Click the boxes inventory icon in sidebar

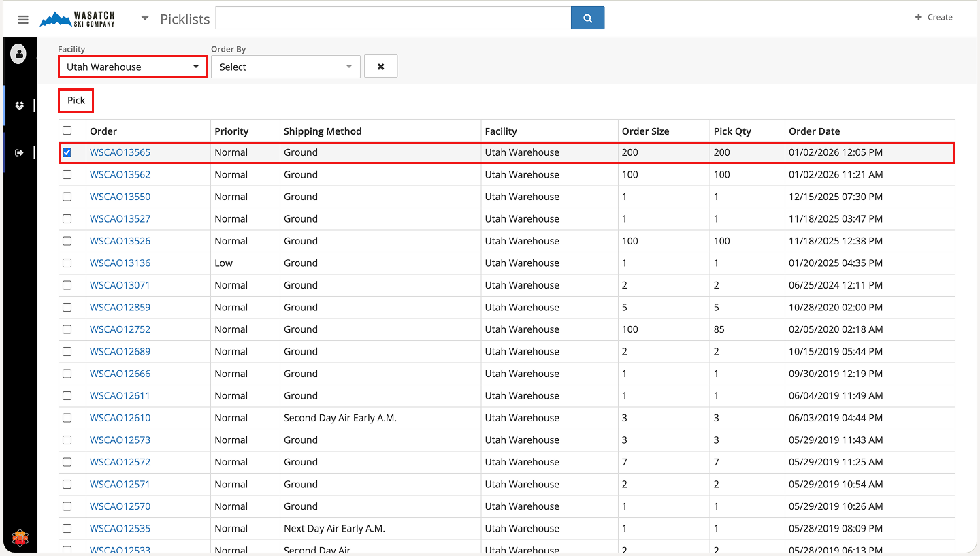click(x=19, y=105)
